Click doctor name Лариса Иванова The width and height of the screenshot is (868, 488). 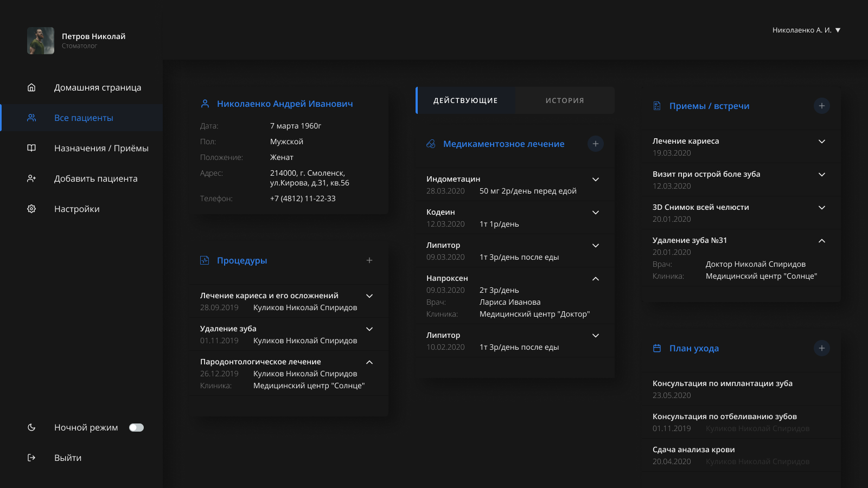510,302
